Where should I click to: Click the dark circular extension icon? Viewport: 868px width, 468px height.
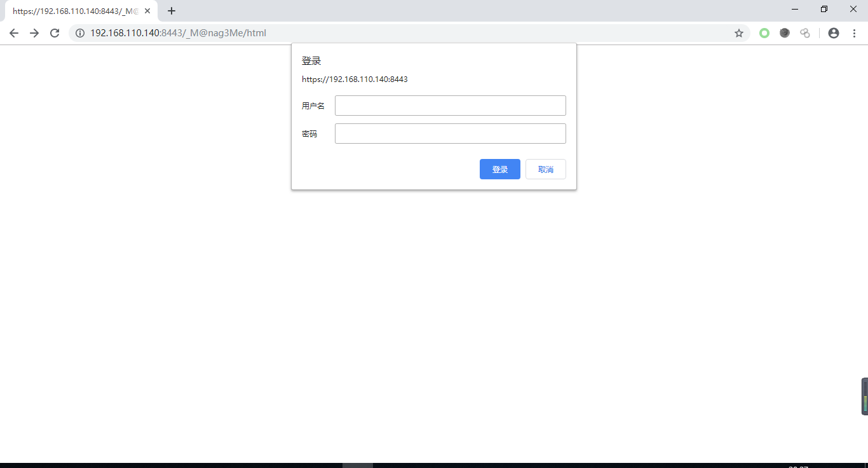pos(784,32)
